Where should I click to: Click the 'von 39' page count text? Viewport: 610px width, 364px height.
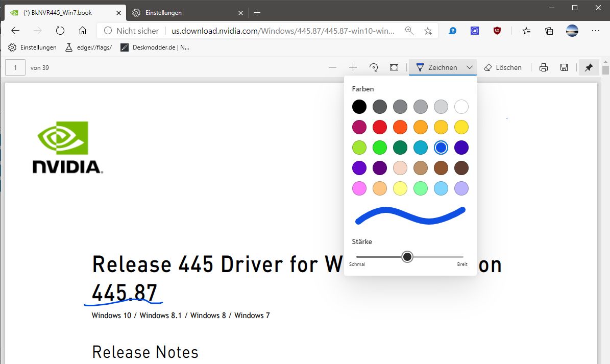pos(40,68)
